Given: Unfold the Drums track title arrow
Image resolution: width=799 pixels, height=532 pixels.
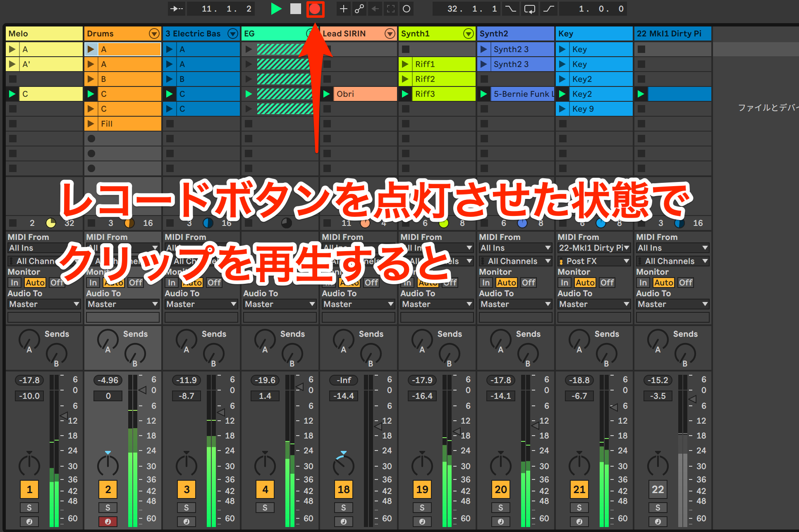Looking at the screenshot, I should click(154, 34).
